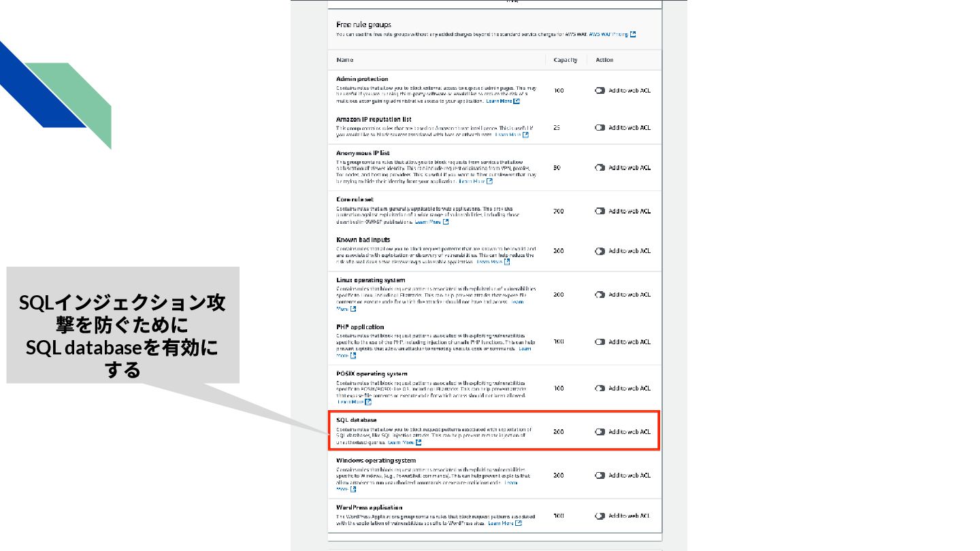Select the Admin protection rule name
This screenshot has height=551, width=980.
point(362,79)
